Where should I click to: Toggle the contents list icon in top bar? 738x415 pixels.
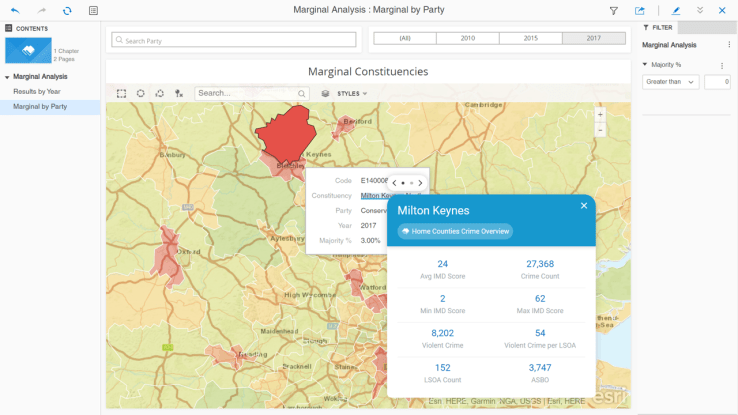(x=93, y=10)
